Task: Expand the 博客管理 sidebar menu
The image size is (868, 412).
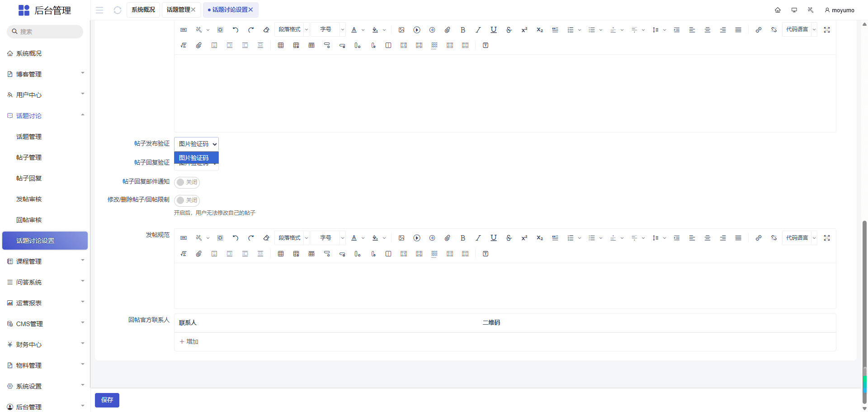Action: click(45, 74)
